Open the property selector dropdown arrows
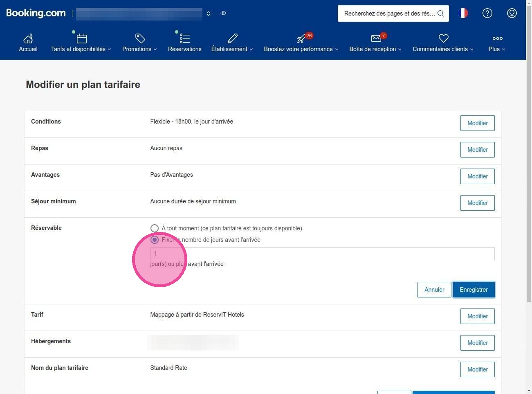 click(209, 14)
